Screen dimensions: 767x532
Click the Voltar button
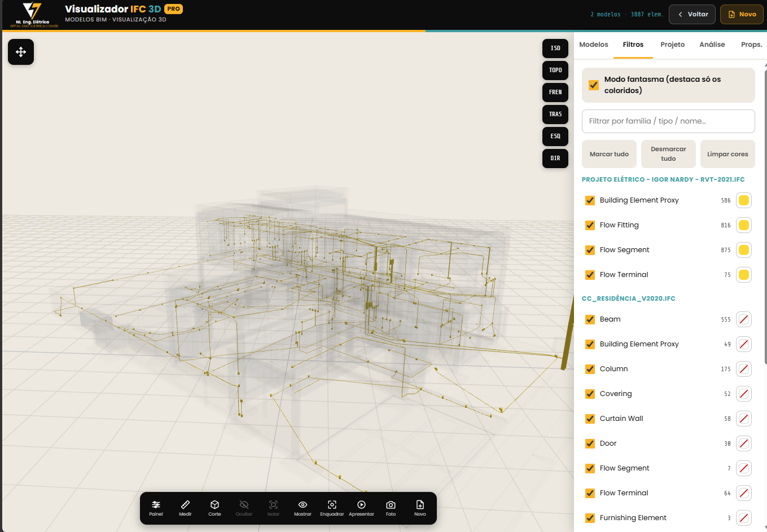[x=693, y=15]
